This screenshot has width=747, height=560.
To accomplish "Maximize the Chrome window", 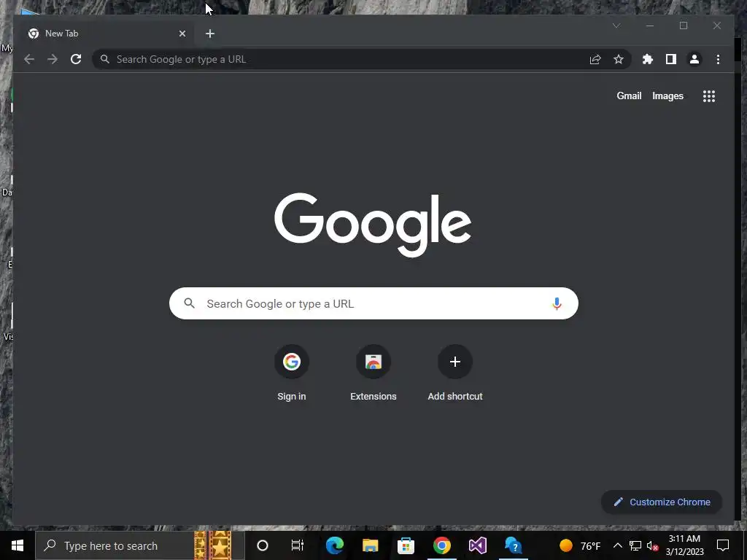I will (684, 26).
